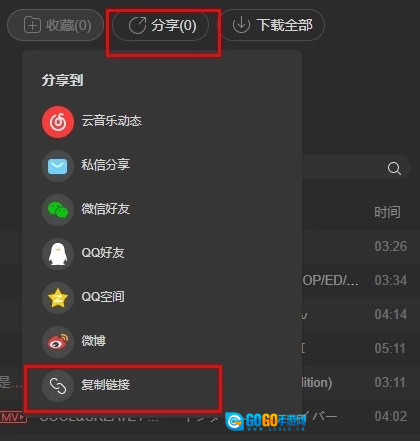The width and height of the screenshot is (420, 441).
Task: Choose QQ好友 in share list
Action: [x=103, y=253]
